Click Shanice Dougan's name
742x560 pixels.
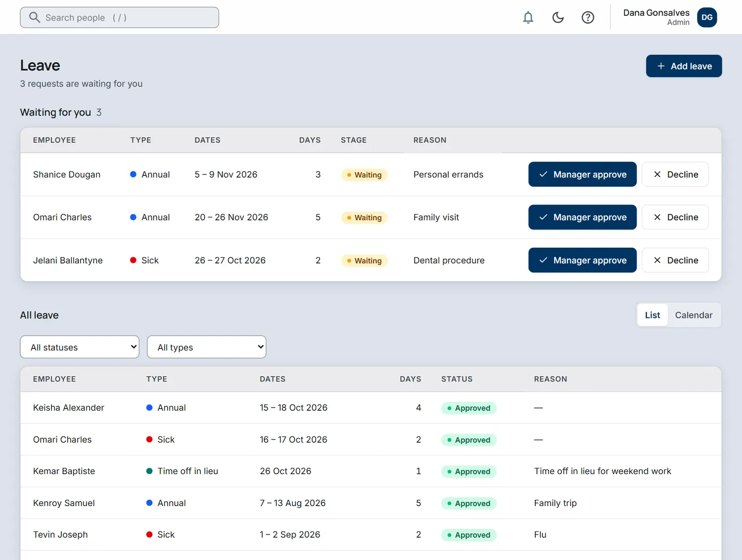(67, 174)
